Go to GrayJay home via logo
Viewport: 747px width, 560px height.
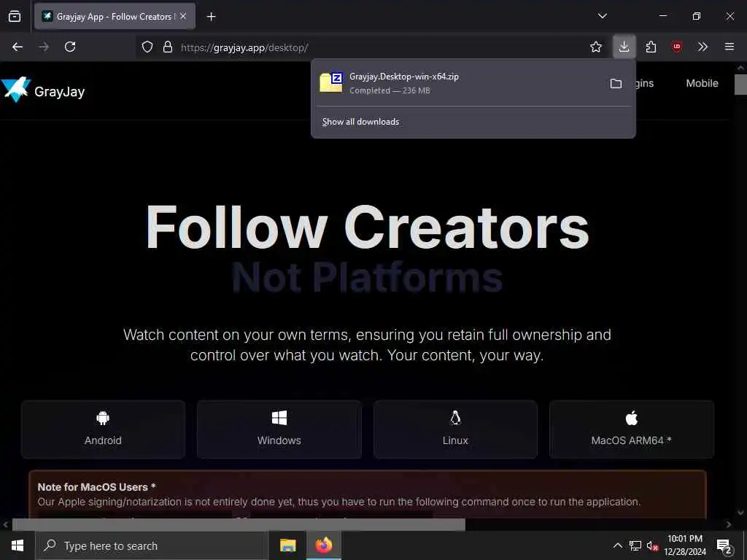pos(43,90)
